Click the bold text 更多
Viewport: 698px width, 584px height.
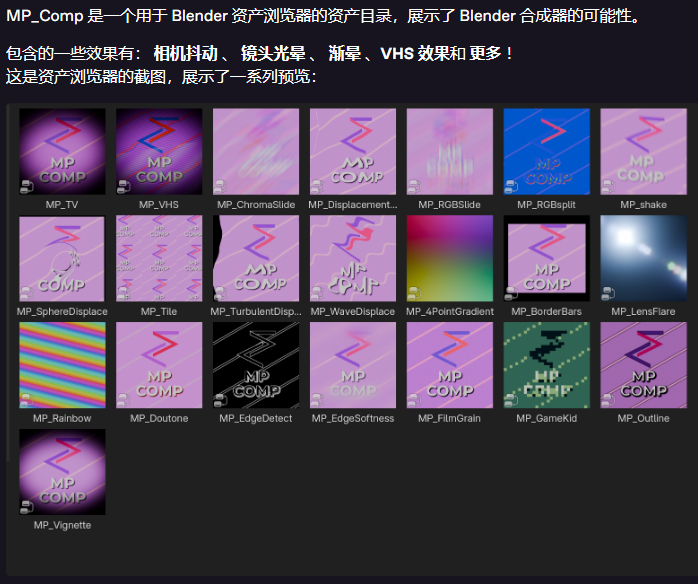pos(485,54)
